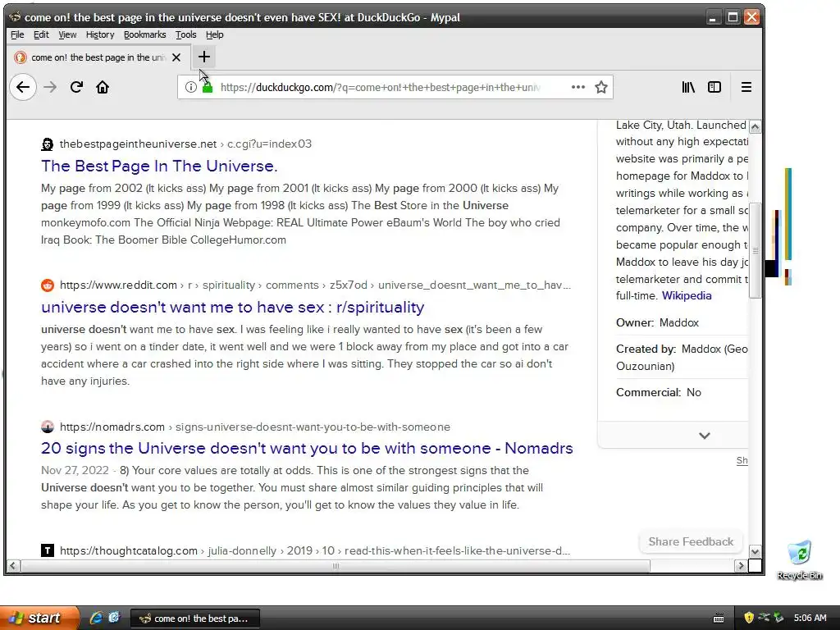Expand the info panel with down chevron
Viewport: 840px width, 630px height.
tap(705, 436)
